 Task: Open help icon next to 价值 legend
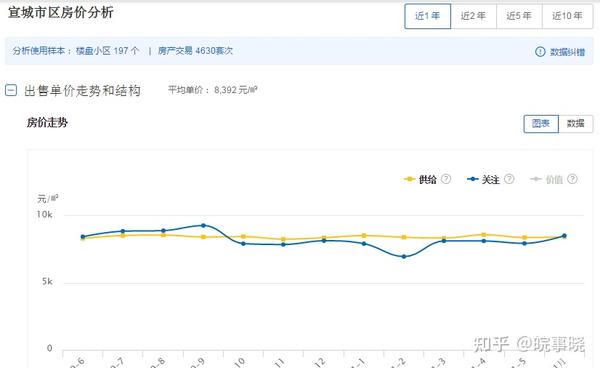tap(572, 179)
